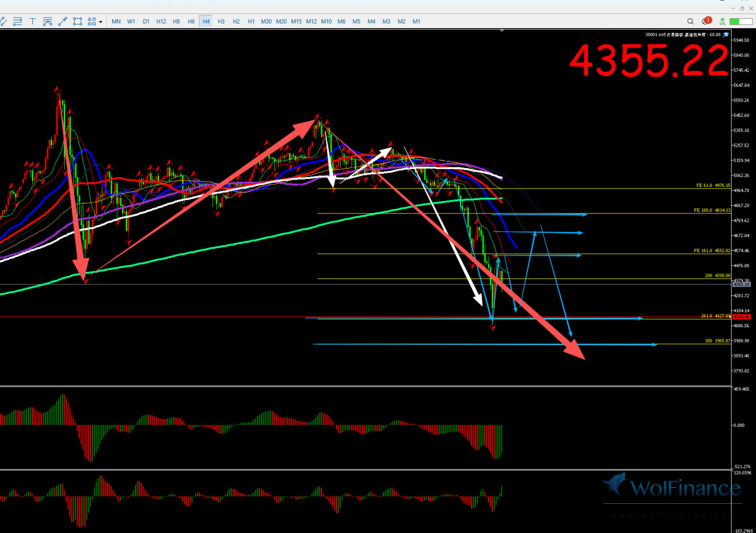Select the rectangle shape tool
The image size is (756, 533).
pyautogui.click(x=78, y=21)
